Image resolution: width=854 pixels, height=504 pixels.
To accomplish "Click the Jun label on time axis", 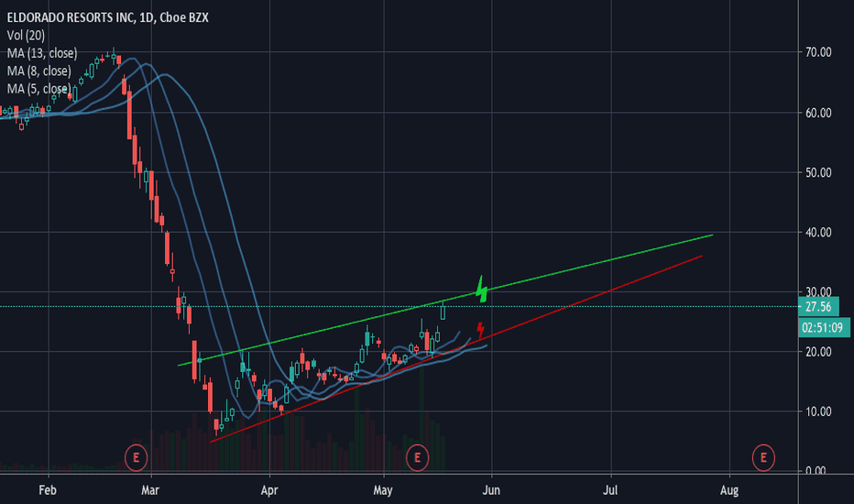I will tap(491, 490).
